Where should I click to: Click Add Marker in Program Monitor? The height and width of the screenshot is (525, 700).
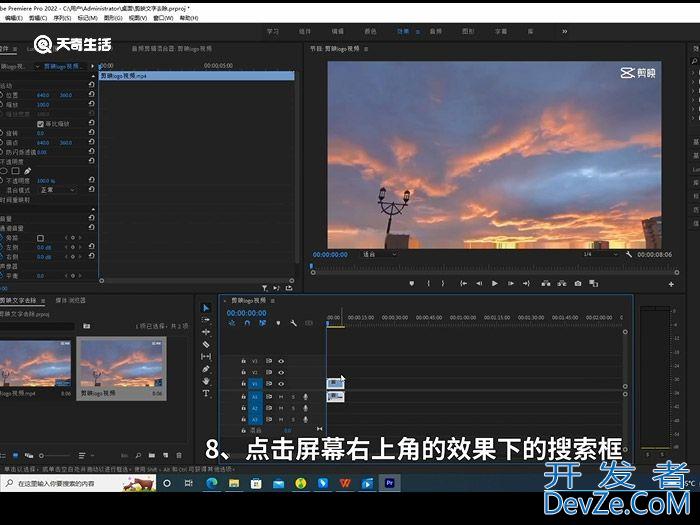tap(412, 283)
